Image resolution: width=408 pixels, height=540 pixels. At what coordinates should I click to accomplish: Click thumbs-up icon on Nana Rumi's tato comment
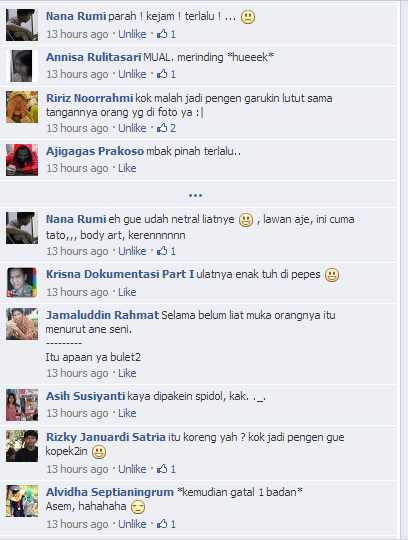pos(162,251)
